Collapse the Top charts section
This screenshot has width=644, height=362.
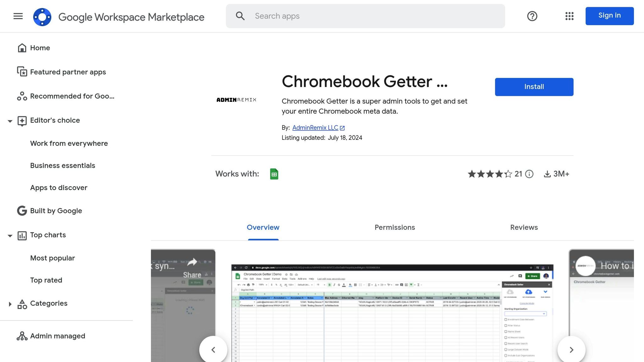[x=10, y=236]
